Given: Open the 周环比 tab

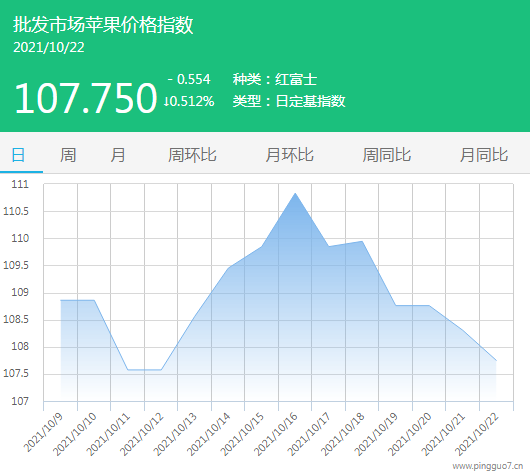Looking at the screenshot, I should click(x=192, y=155).
